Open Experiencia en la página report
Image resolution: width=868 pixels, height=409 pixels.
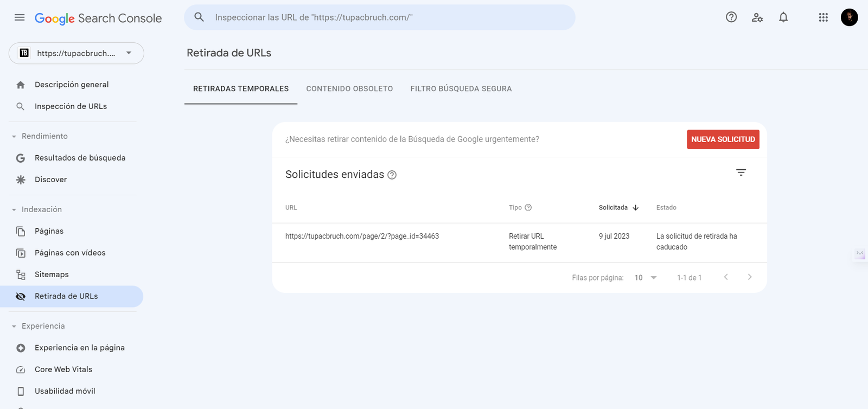click(80, 348)
